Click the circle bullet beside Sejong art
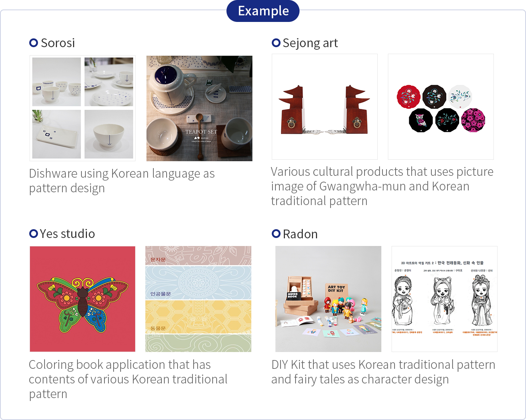526x420 pixels. coord(276,43)
